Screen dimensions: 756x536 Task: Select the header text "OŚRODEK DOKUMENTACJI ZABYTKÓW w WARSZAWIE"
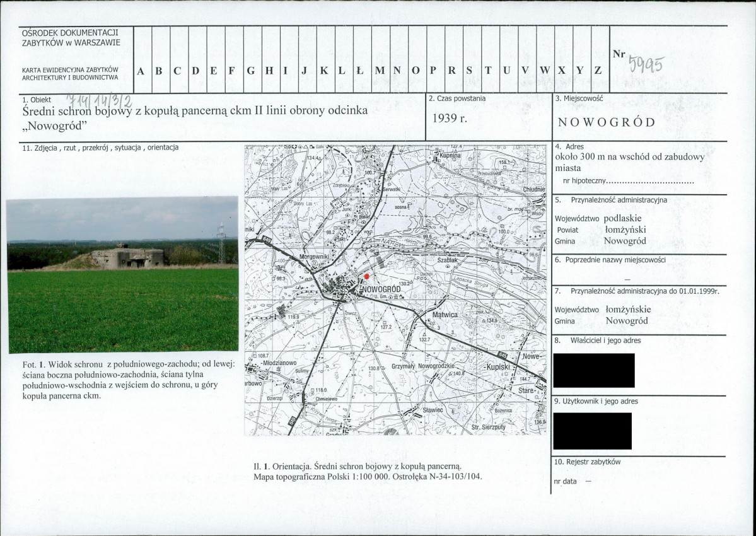pos(71,38)
